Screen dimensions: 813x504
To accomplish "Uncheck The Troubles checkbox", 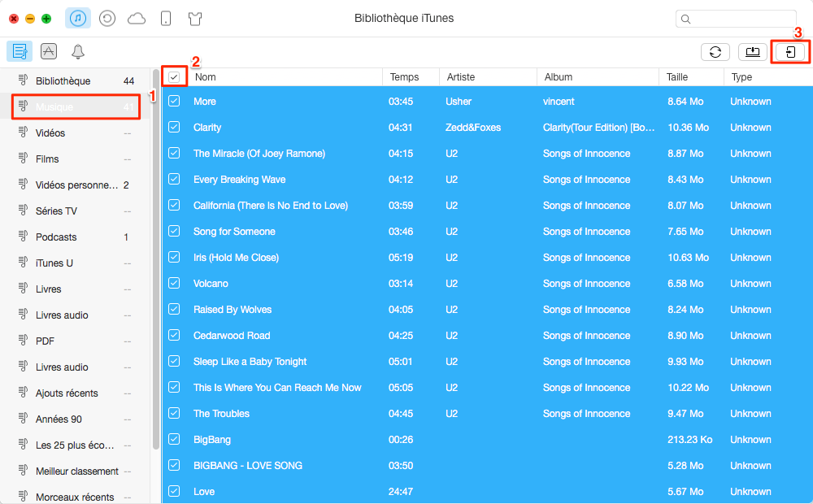I will 174,413.
